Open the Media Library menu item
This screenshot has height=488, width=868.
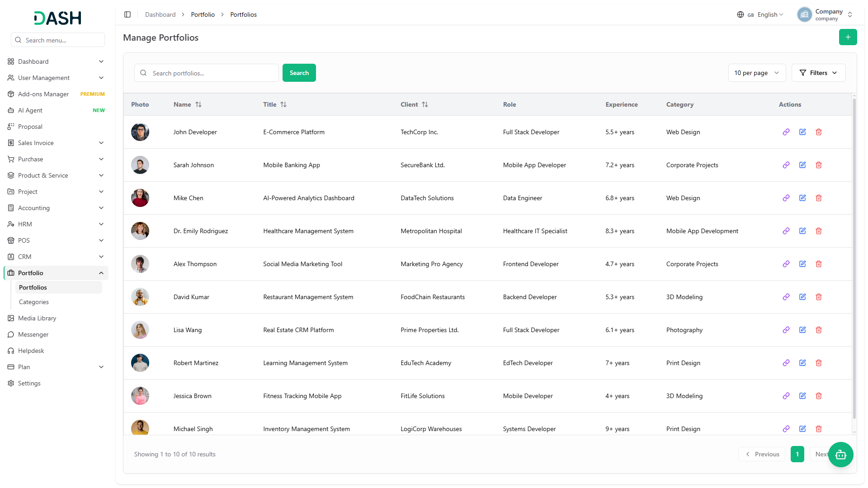pos(56,318)
